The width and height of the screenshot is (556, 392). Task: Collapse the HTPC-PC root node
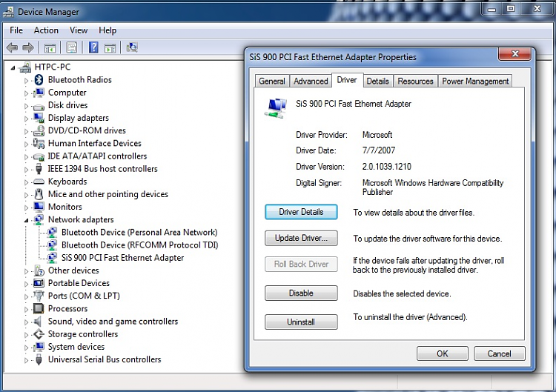[13, 67]
